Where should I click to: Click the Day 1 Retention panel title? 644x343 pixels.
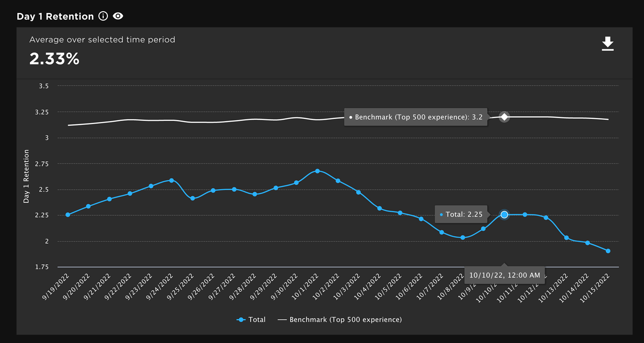pyautogui.click(x=55, y=15)
